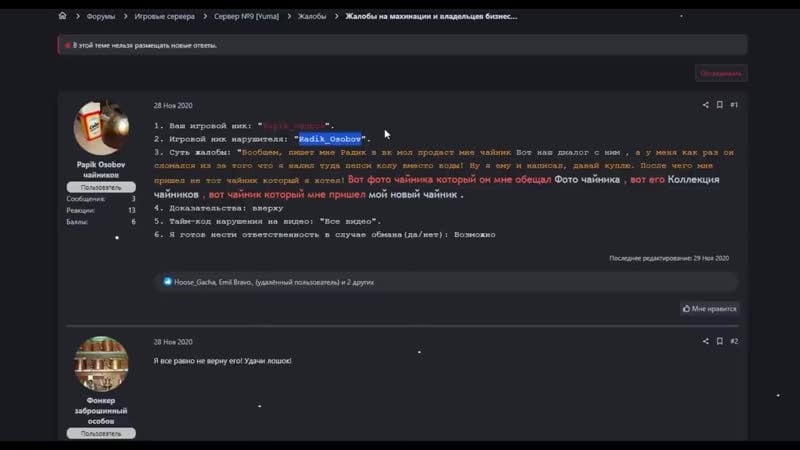
Task: Click second post date 28 Ноя 2020
Action: tap(173, 342)
